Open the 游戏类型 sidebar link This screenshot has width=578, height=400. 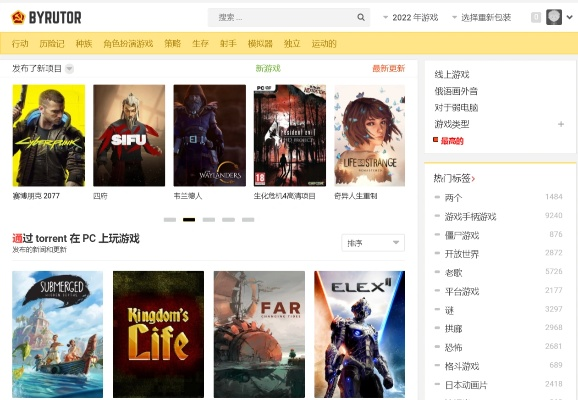point(452,124)
